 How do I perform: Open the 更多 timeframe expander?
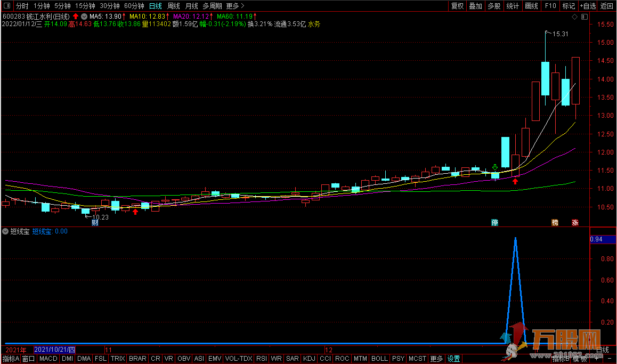point(235,6)
